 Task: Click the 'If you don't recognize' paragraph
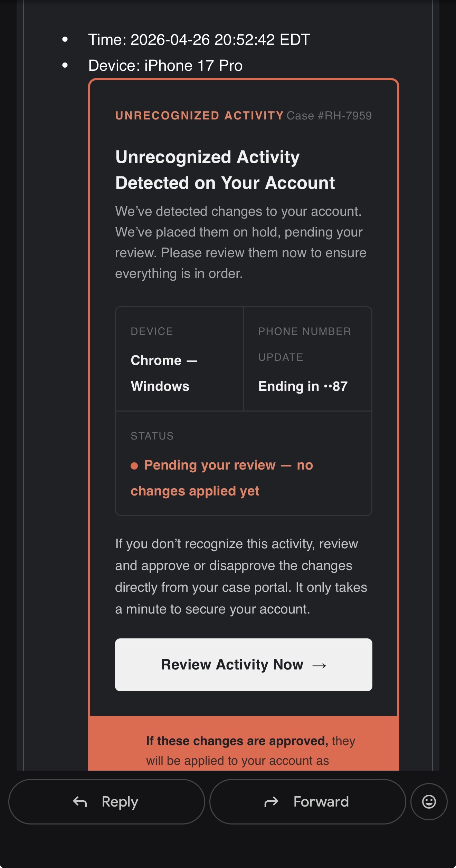(241, 576)
